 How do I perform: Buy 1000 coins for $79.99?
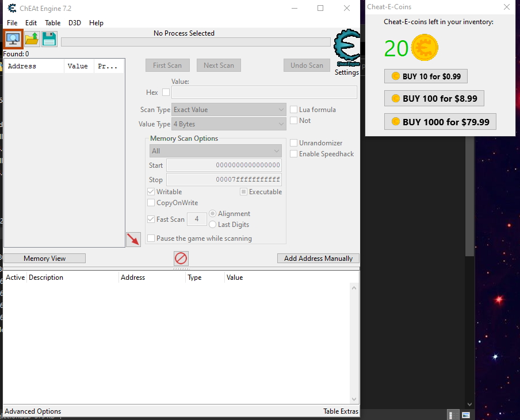coord(440,122)
